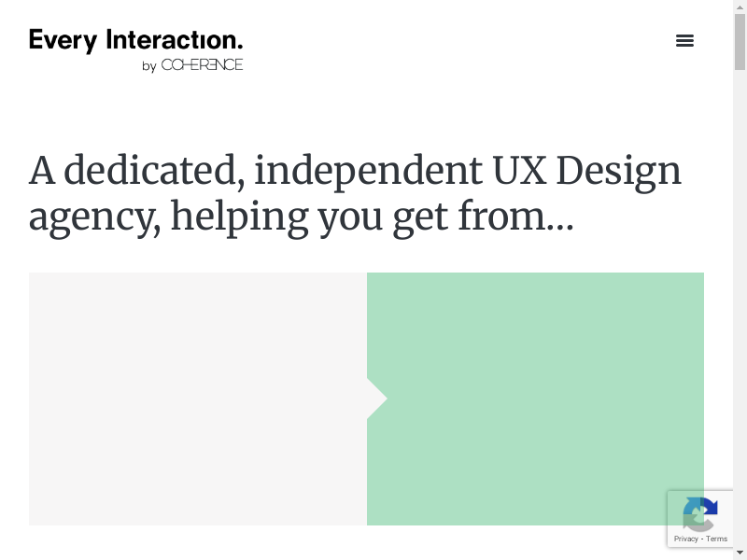Click the vertical scrollbar thumb
This screenshot has width=747, height=560.
[x=740, y=42]
